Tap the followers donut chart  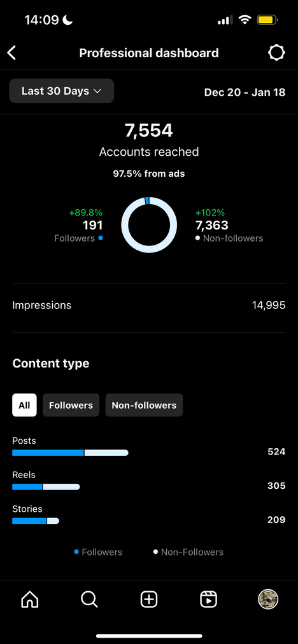click(x=149, y=224)
